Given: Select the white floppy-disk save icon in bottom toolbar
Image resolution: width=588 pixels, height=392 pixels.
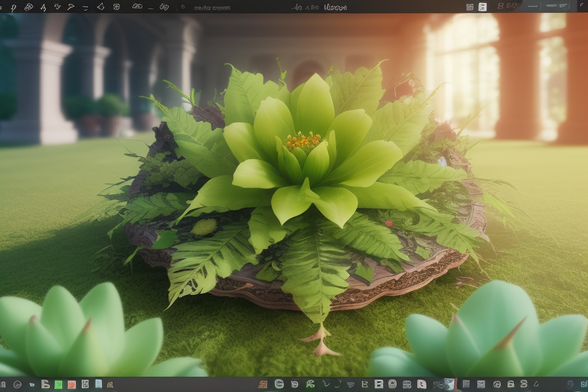Looking at the screenshot, I should coord(379,384).
